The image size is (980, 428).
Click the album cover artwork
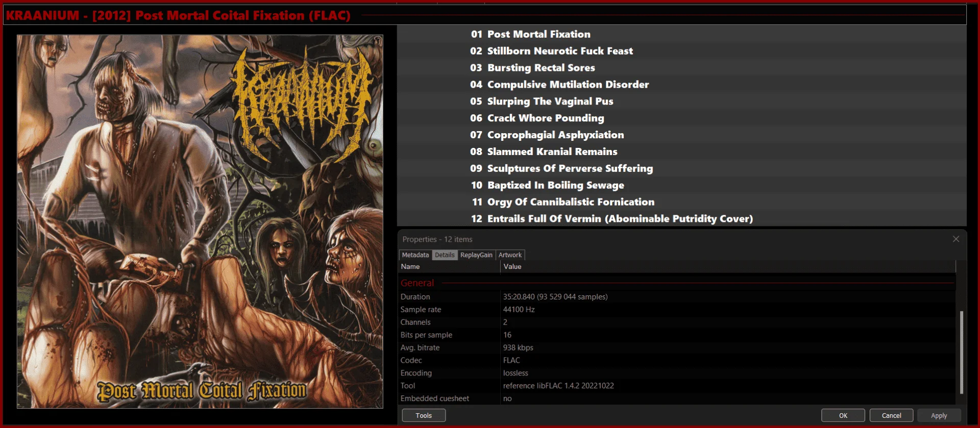[x=200, y=221]
